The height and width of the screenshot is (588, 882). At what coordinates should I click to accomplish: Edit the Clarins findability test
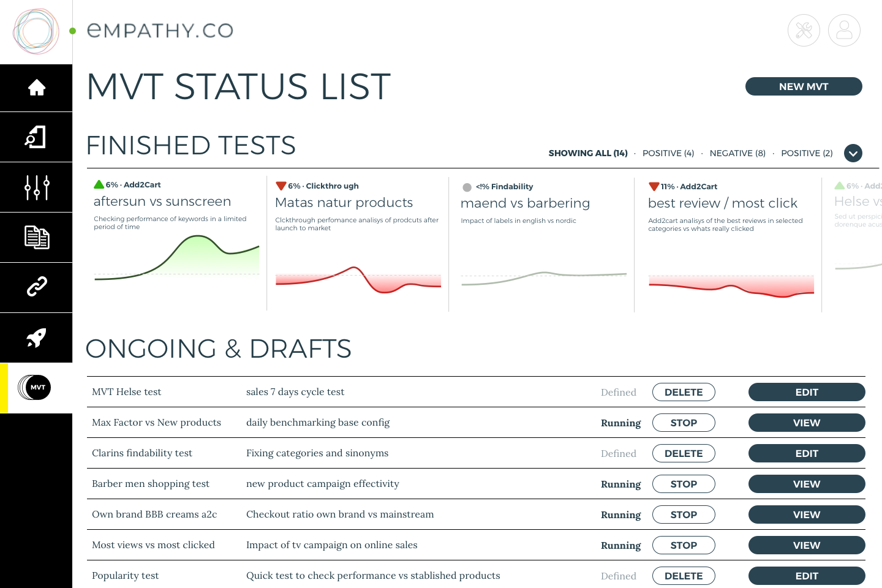point(806,453)
